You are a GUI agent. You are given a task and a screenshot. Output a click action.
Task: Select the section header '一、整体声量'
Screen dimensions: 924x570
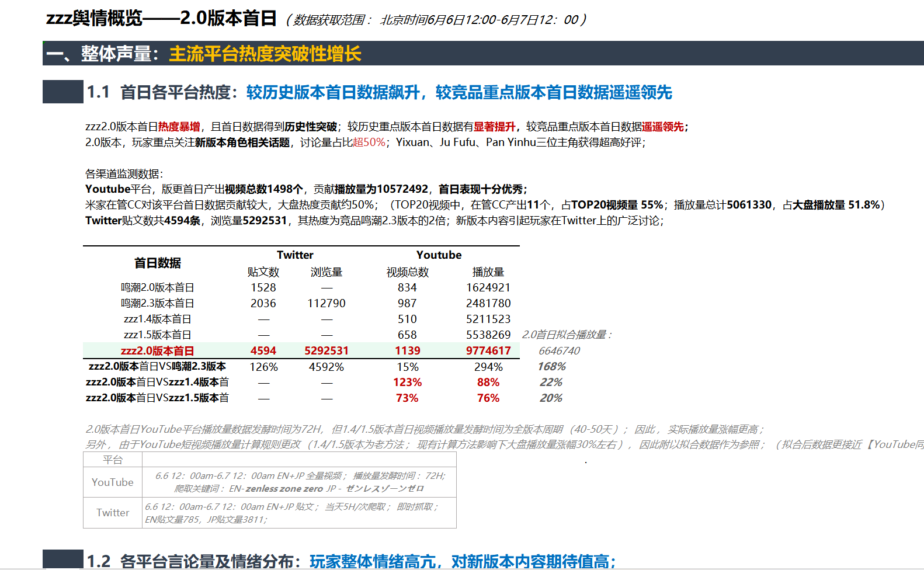click(98, 54)
